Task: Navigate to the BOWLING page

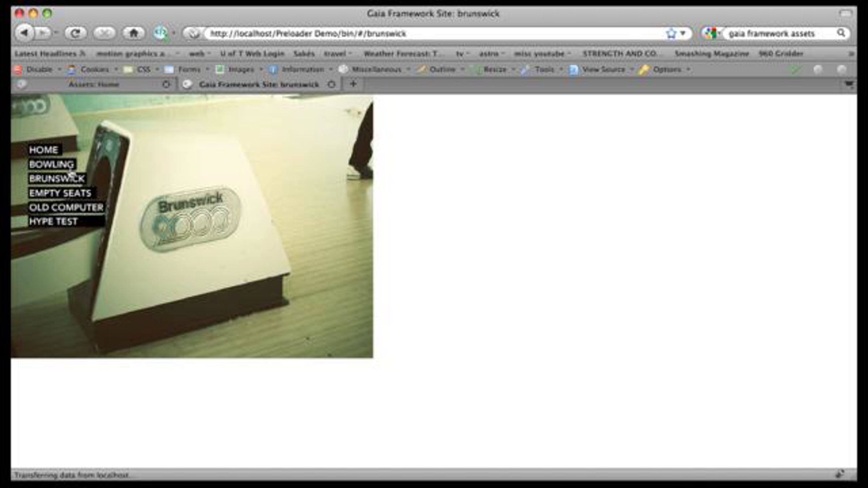Action: (x=51, y=164)
